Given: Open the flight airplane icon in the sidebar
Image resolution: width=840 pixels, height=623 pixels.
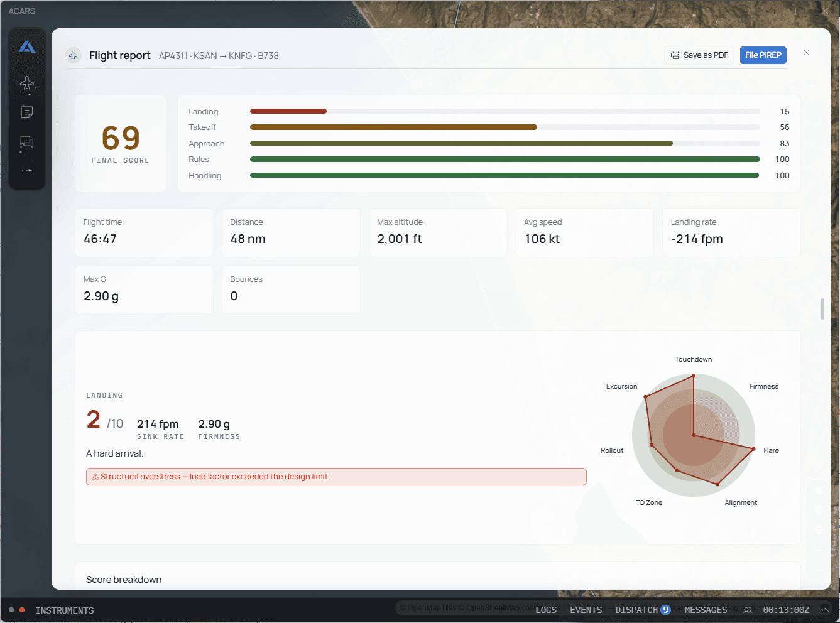Looking at the screenshot, I should point(27,83).
